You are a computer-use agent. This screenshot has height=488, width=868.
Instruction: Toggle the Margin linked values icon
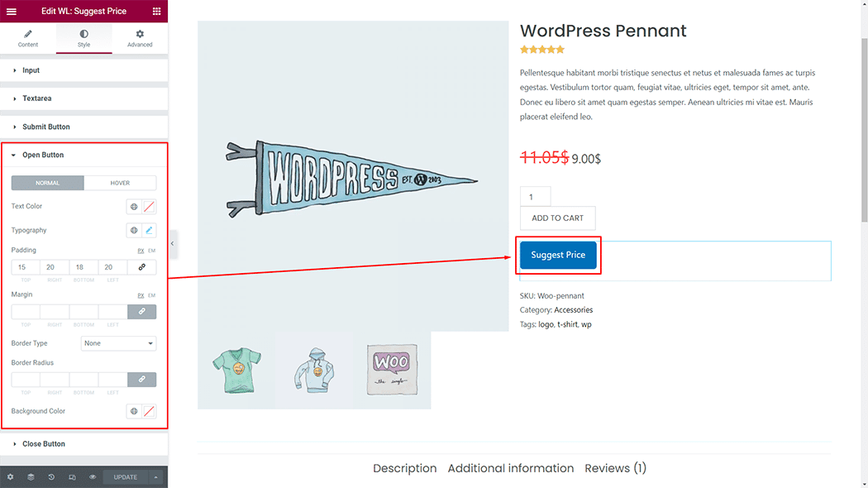coord(141,312)
